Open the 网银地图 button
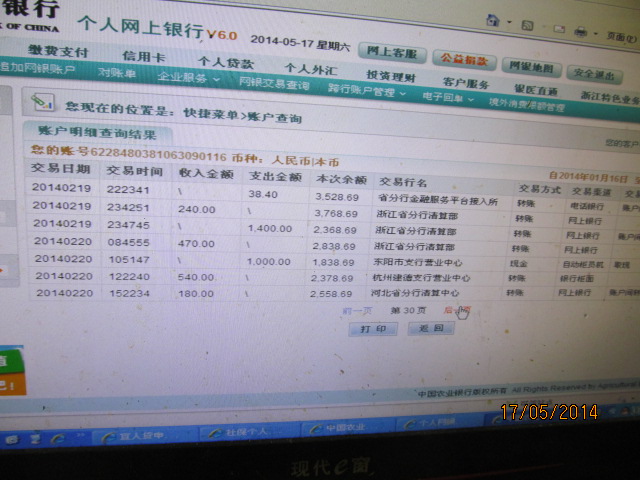The width and height of the screenshot is (640, 480). pos(531,67)
